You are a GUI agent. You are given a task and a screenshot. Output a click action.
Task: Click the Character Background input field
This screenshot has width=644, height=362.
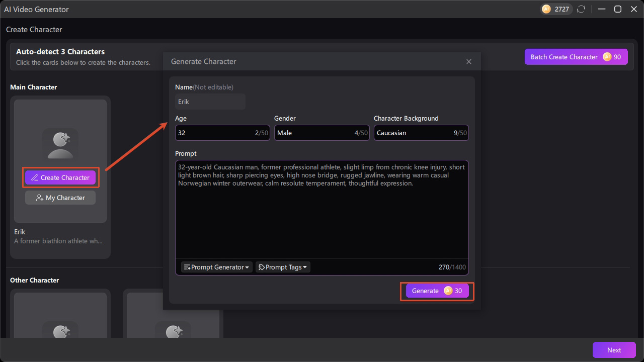[421, 133]
